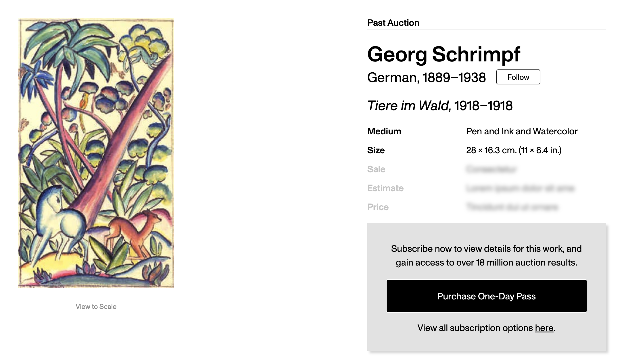Open the Tiere im Wald artwork image

click(96, 153)
